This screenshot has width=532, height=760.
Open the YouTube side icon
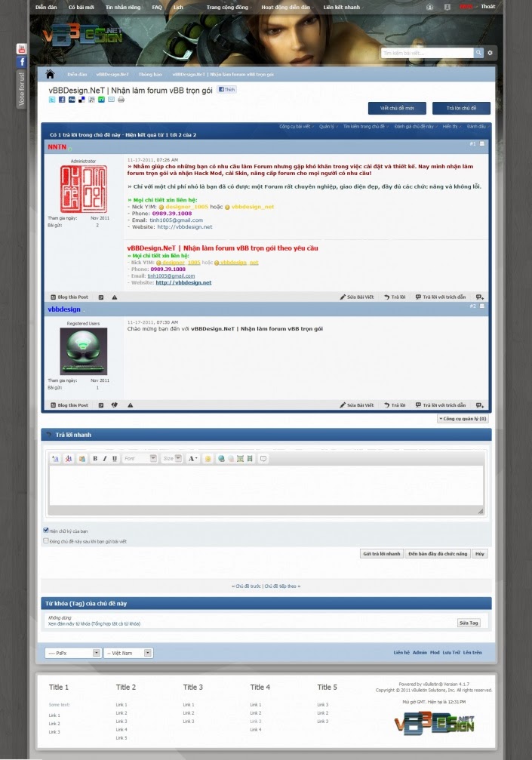coord(21,49)
